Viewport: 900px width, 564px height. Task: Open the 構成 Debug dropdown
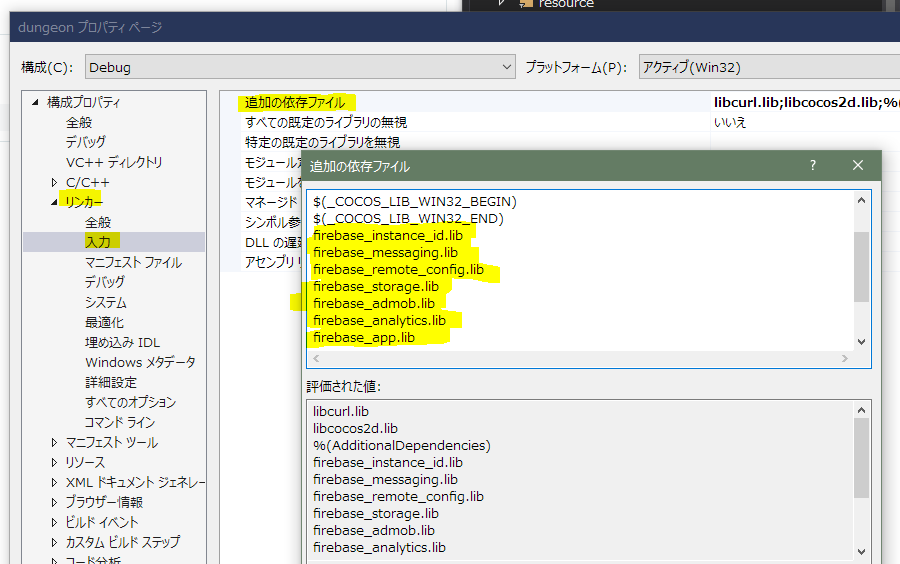pos(300,67)
